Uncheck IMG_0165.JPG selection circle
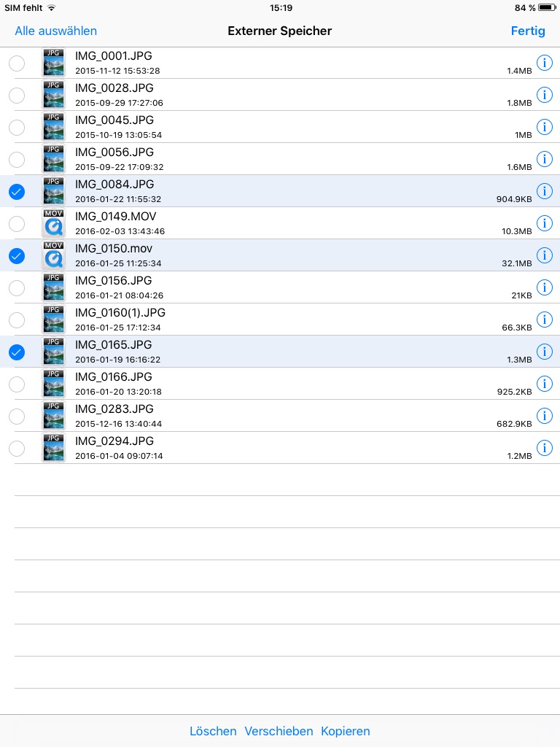Screen dimensions: 560x747 [x=17, y=352]
